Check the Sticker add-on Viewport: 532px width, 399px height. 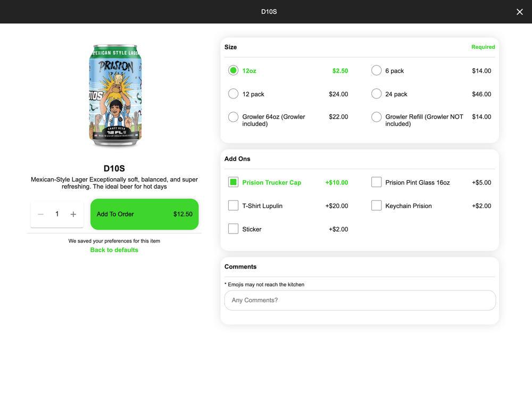233,229
